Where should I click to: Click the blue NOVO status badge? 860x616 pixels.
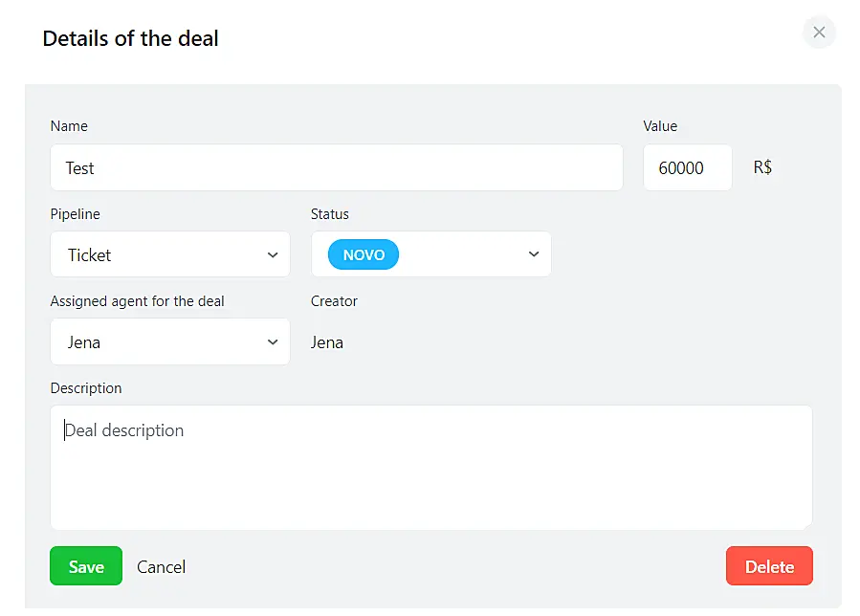click(364, 255)
